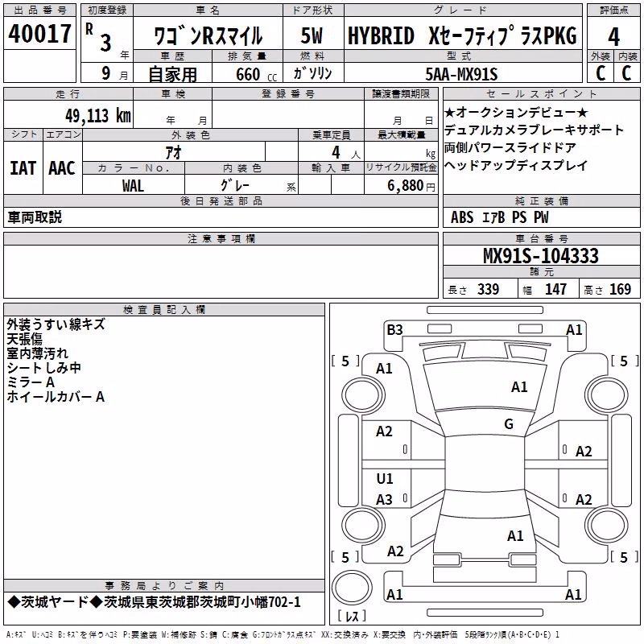This screenshot has width=644, height=644.
Task: Select the 茨城ヤード address line
Action: 154,602
